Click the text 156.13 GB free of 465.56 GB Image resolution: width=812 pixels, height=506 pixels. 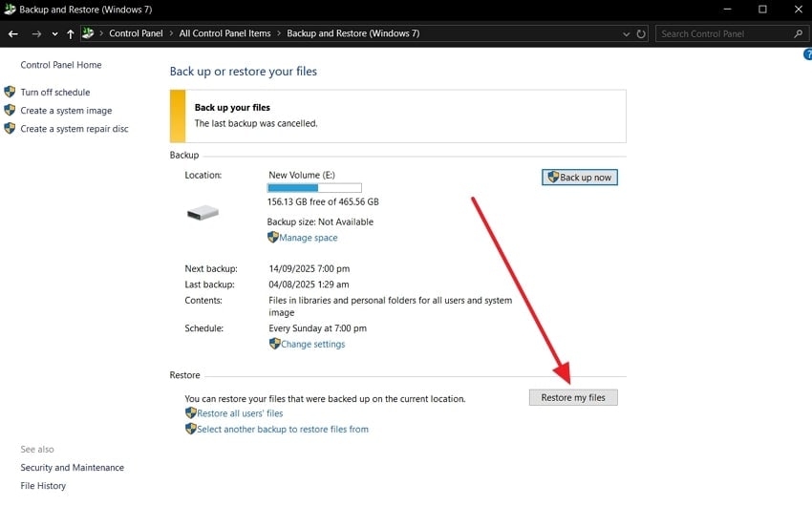[323, 201]
